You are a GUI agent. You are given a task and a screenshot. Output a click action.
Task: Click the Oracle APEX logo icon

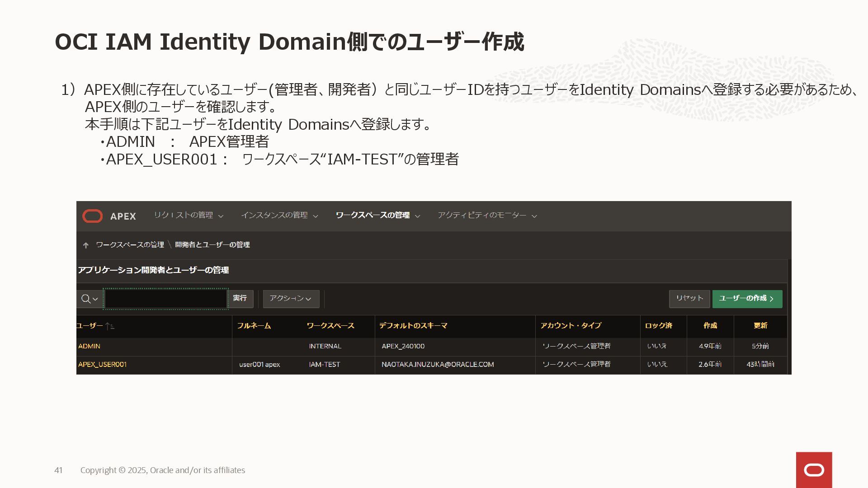point(93,216)
